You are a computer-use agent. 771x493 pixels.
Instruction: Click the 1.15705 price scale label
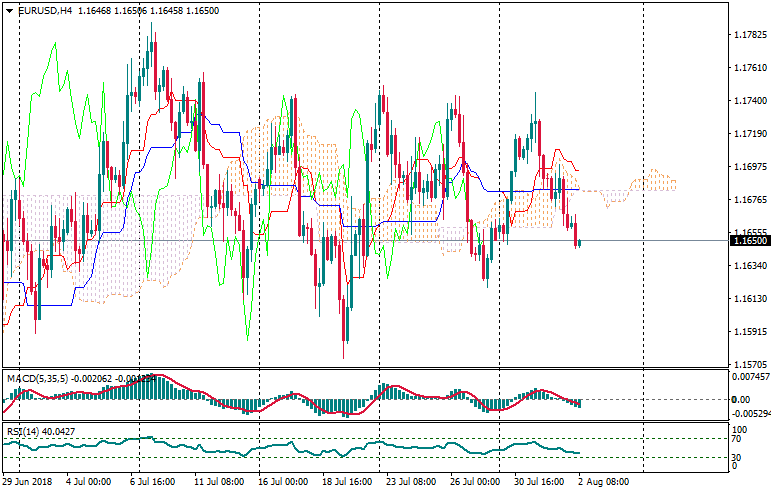[750, 364]
